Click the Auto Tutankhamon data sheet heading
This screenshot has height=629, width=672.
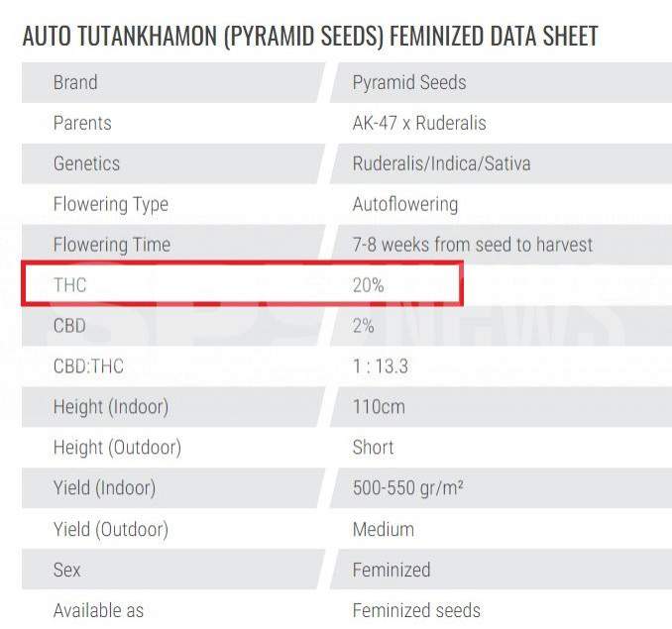[x=310, y=36]
